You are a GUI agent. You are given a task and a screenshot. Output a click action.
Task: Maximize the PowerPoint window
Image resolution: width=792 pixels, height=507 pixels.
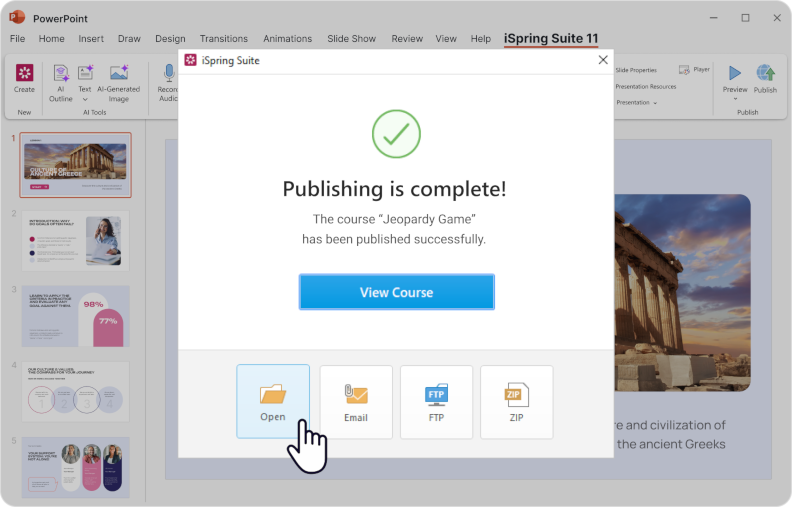coord(745,18)
